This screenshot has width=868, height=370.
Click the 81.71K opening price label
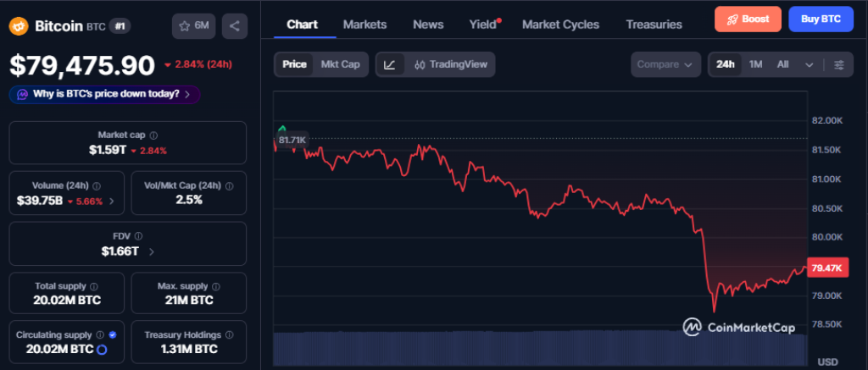point(292,140)
